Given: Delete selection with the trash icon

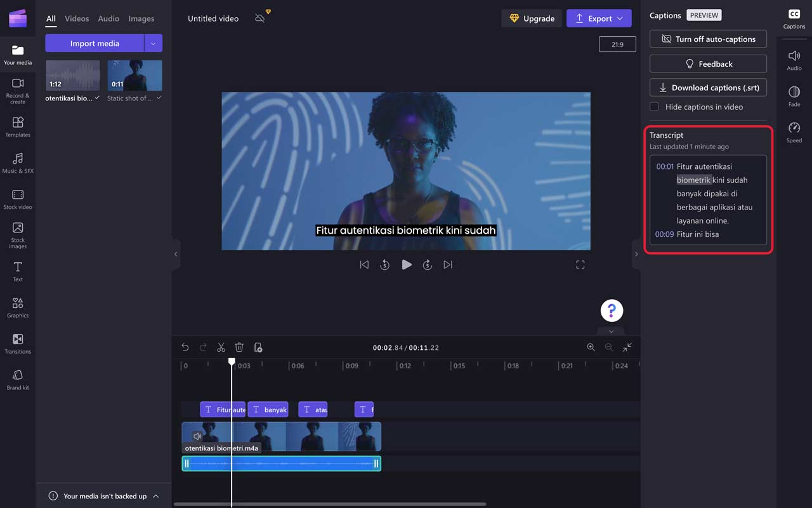Looking at the screenshot, I should click(x=239, y=347).
